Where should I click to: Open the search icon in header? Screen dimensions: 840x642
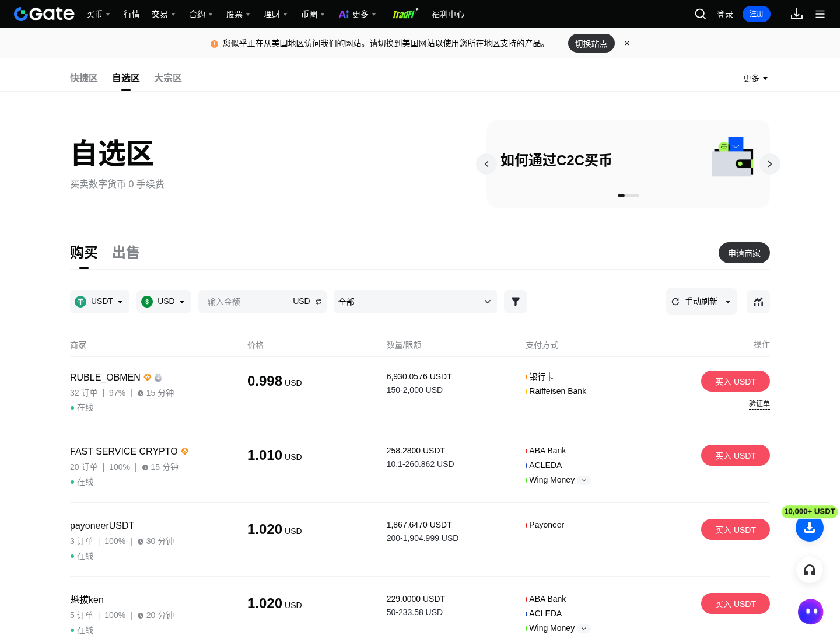tap(701, 14)
